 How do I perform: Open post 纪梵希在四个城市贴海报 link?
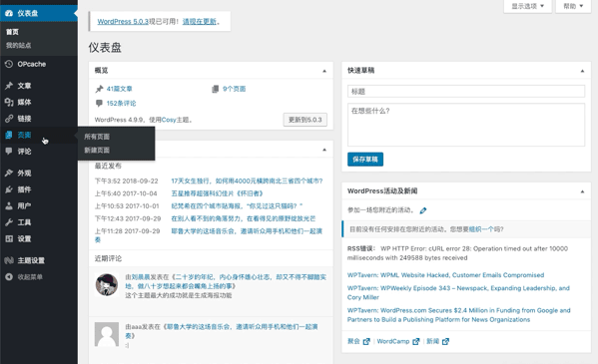click(237, 206)
